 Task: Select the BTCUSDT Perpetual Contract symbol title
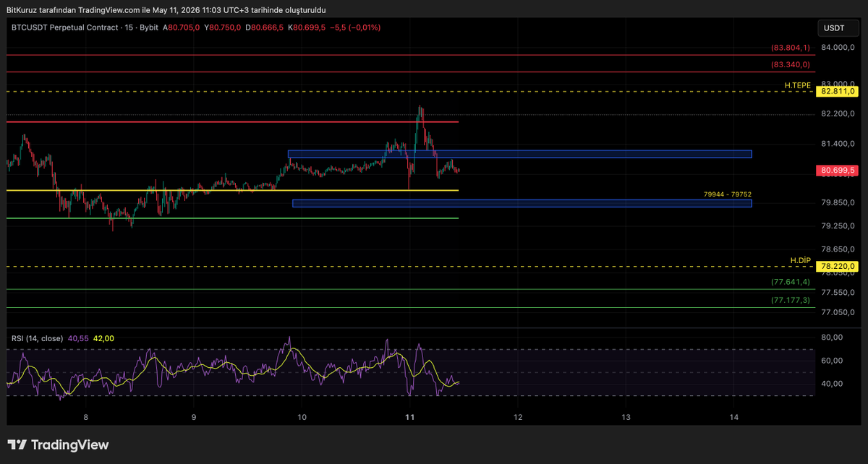click(64, 27)
